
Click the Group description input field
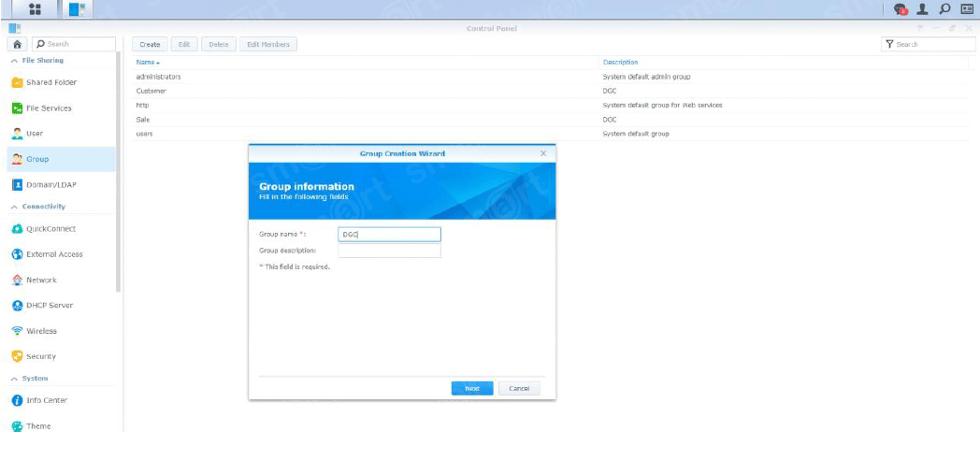pyautogui.click(x=389, y=251)
